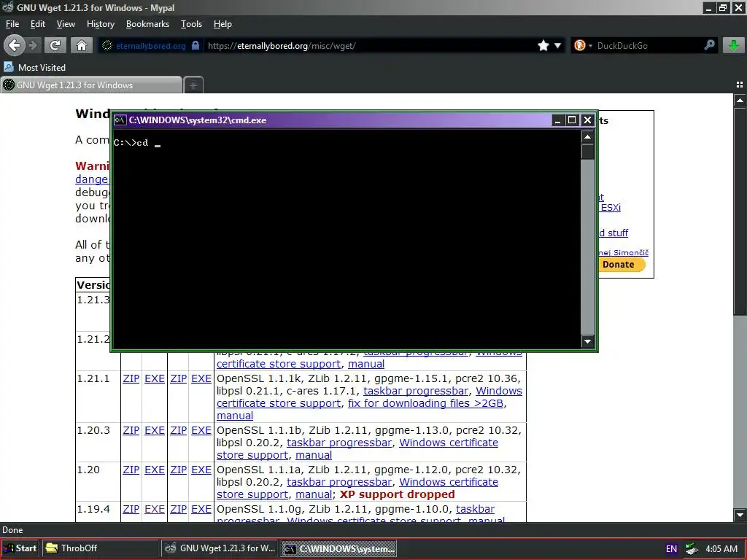Open the History menu
747x560 pixels.
coord(101,24)
